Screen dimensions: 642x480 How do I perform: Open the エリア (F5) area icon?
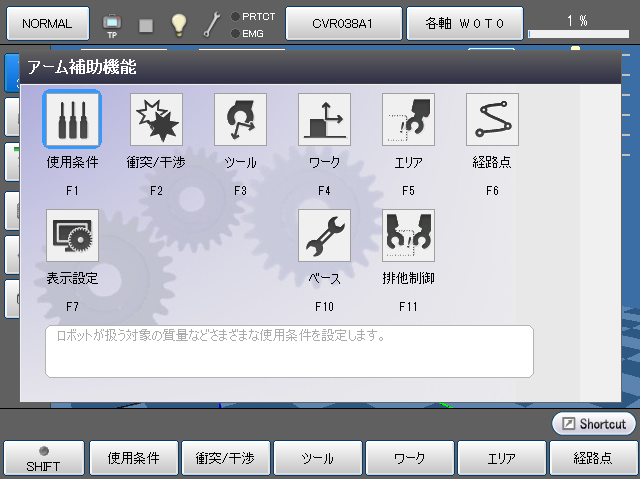[x=408, y=120]
